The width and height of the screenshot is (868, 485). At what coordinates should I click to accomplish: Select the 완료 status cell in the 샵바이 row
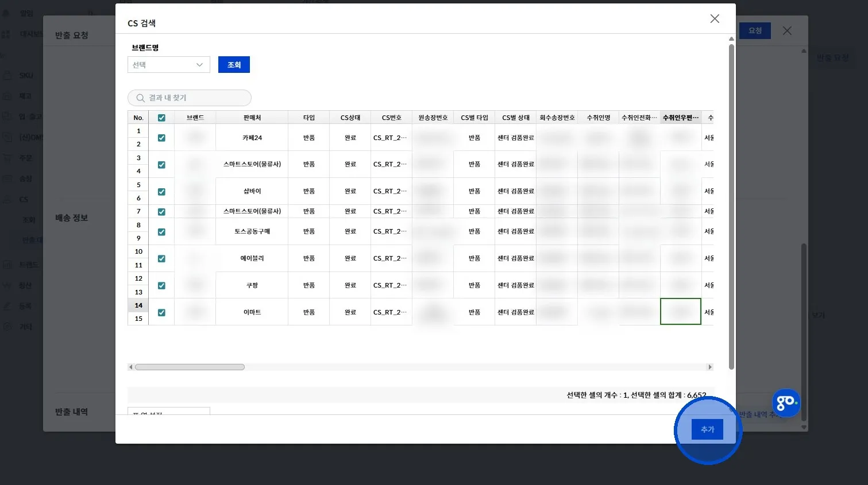[350, 191]
